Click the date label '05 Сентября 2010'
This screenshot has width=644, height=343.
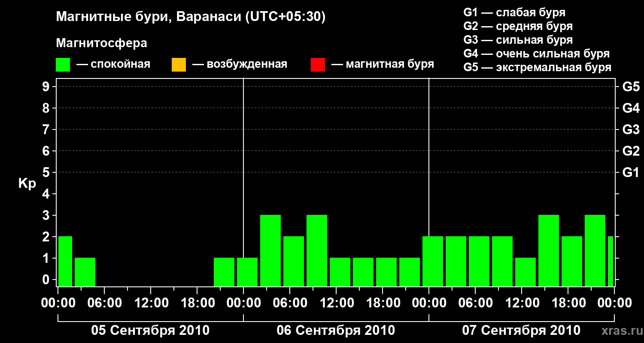coord(150,331)
